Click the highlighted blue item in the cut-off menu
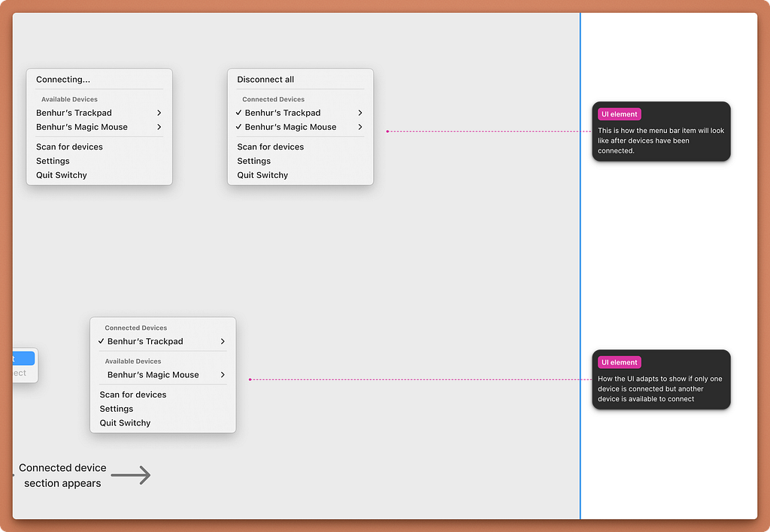The height and width of the screenshot is (532, 770). 23,358
